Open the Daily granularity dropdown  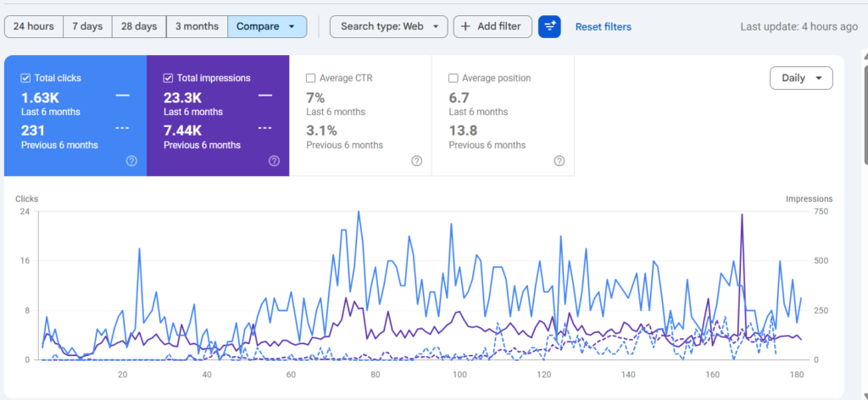(x=800, y=78)
